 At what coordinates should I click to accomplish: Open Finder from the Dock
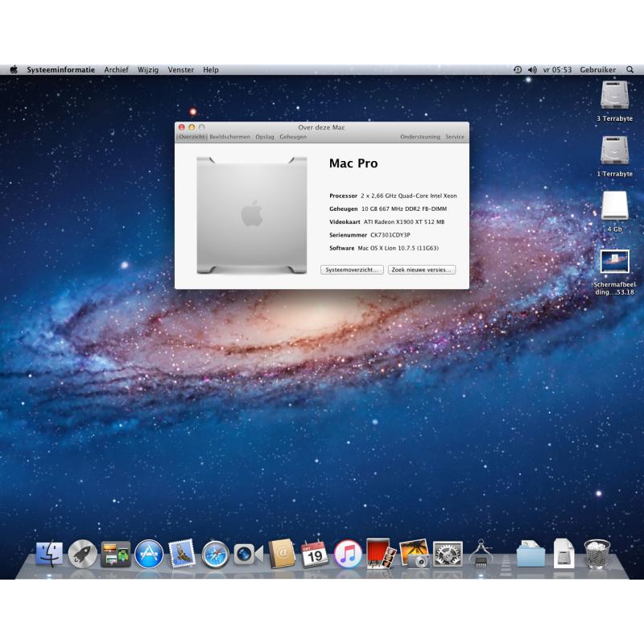point(49,554)
